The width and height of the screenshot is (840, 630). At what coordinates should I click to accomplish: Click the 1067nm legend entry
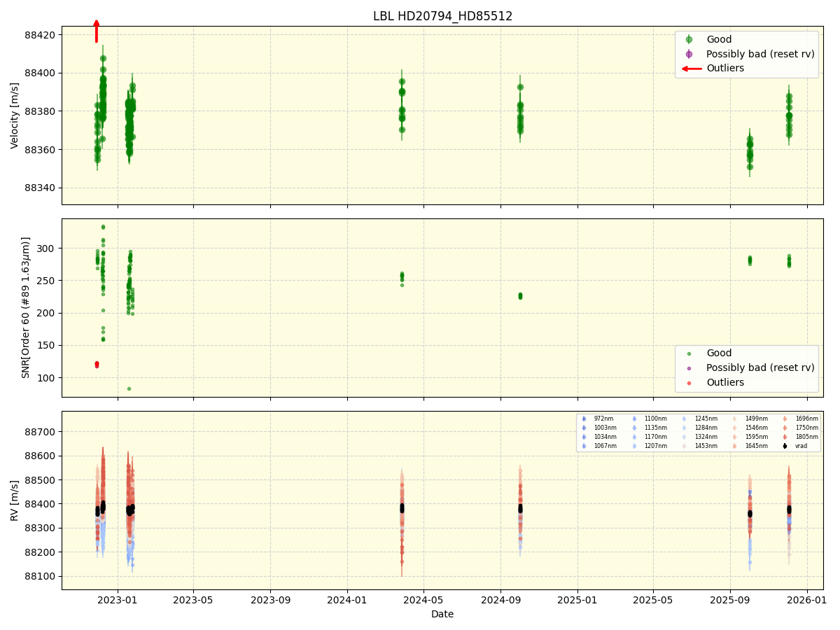[x=599, y=446]
